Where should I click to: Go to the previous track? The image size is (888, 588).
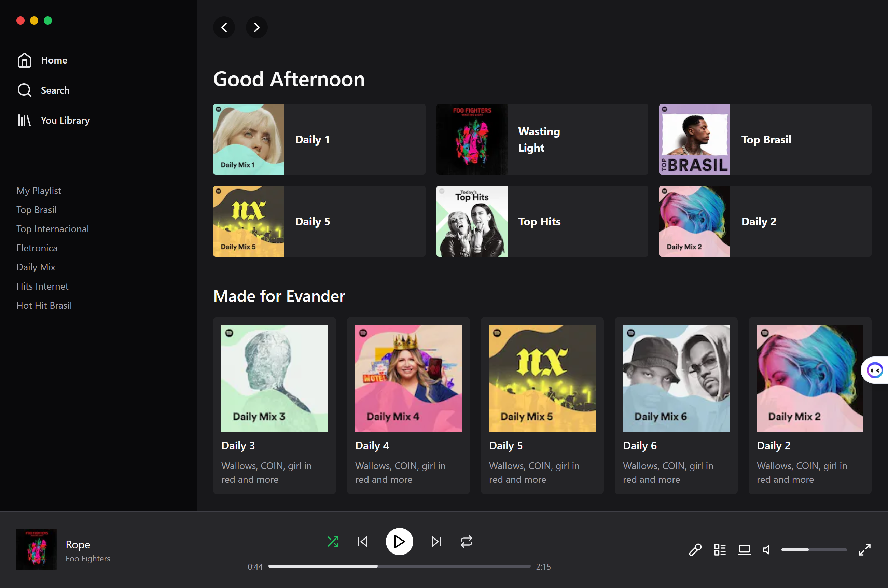[363, 542]
